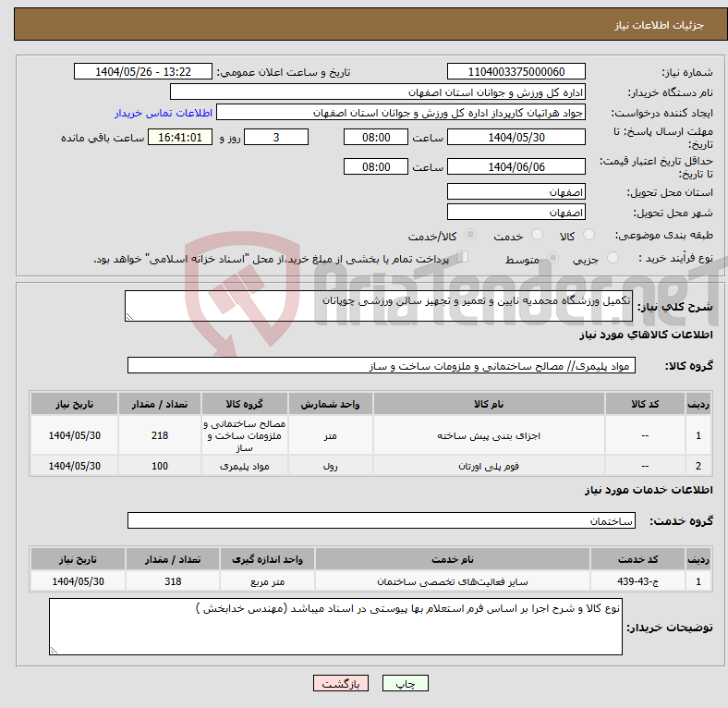Click the کد کالا column header

click(645, 404)
